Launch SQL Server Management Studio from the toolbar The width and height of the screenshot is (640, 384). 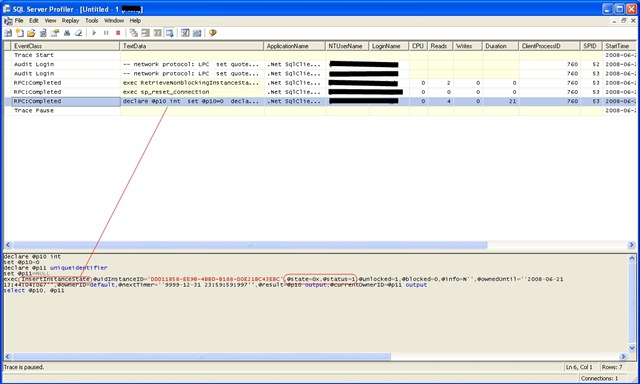pos(185,33)
